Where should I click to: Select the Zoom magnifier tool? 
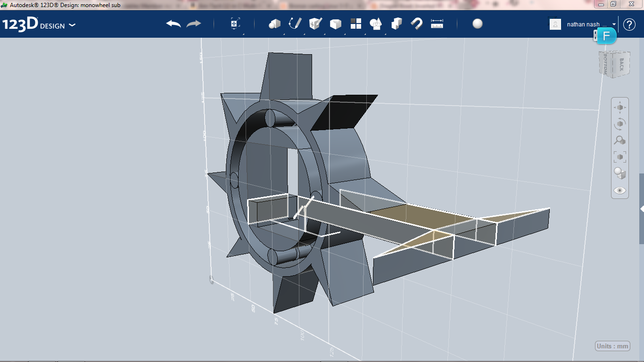click(620, 140)
